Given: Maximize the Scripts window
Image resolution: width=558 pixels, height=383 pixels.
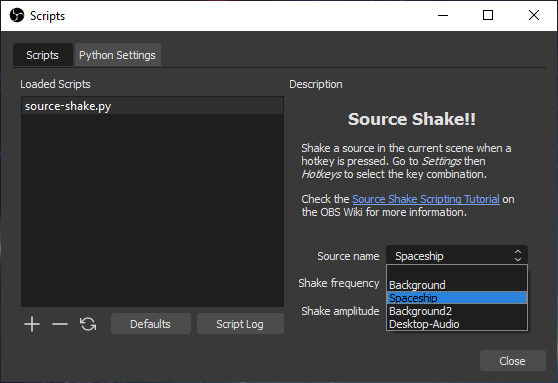Looking at the screenshot, I should pos(488,15).
